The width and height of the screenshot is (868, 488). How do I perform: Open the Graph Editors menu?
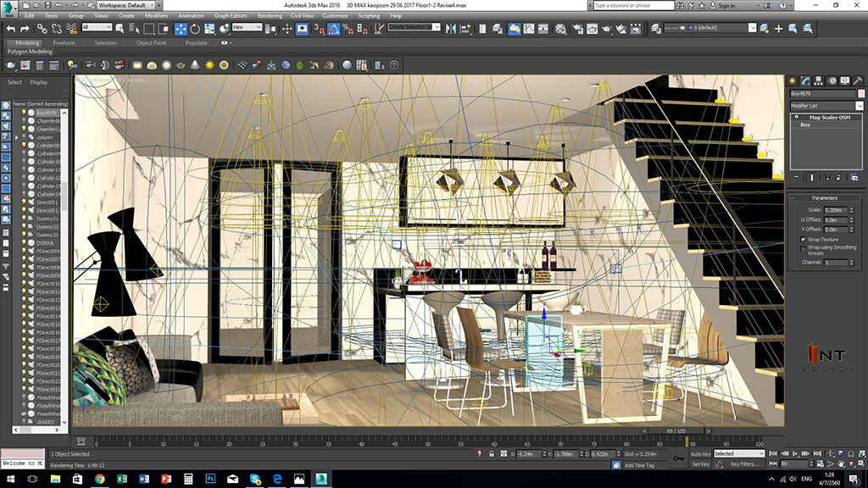(x=231, y=16)
